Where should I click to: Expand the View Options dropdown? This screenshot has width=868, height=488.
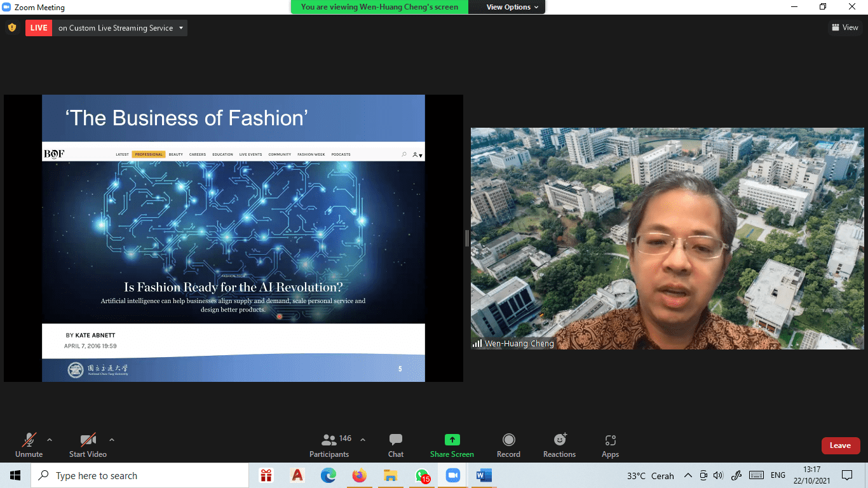tap(512, 7)
